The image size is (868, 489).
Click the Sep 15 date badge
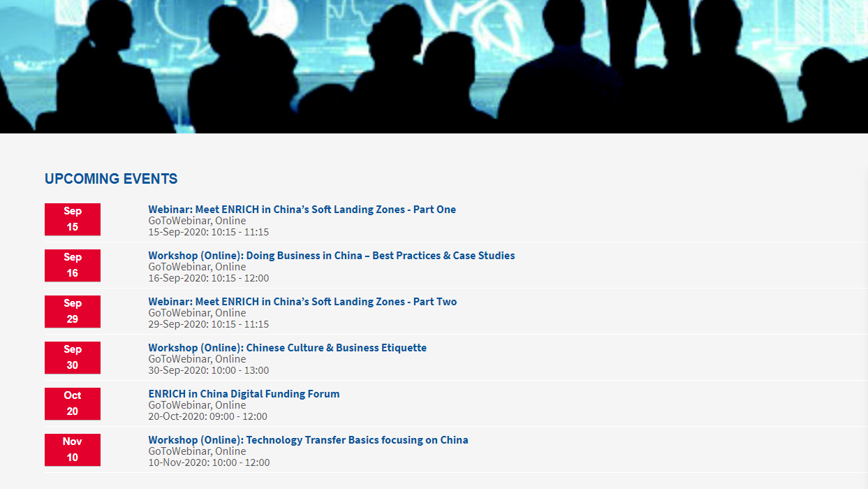[73, 219]
